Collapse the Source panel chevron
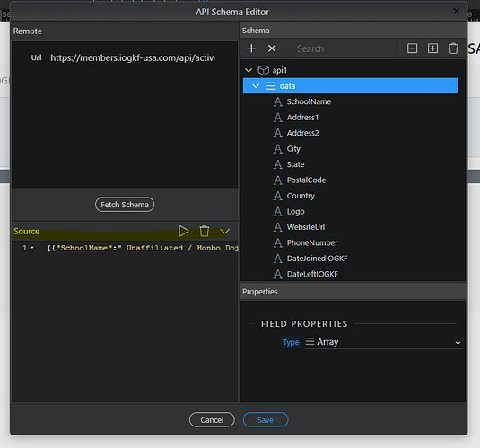Screen dimensions: 480x448 (x=224, y=232)
